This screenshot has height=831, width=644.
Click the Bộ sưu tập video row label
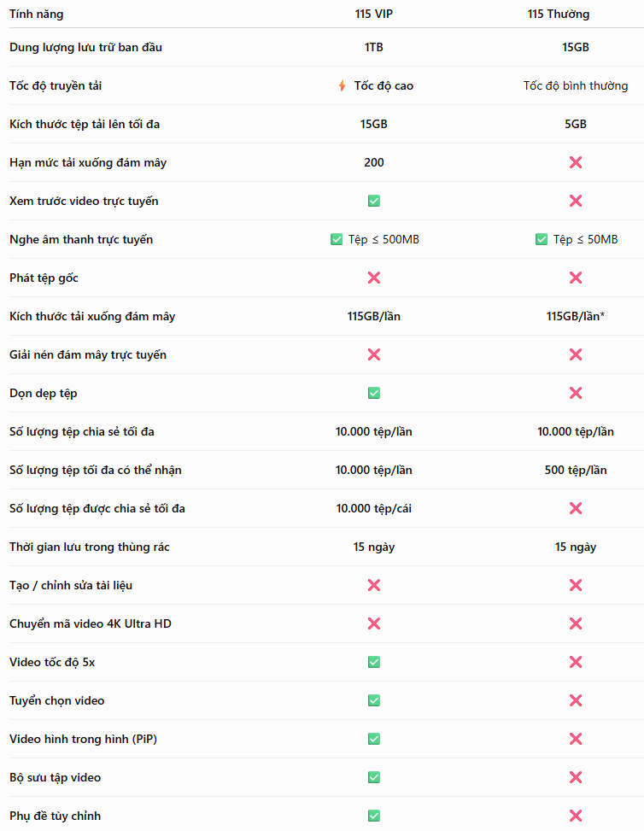point(56,777)
